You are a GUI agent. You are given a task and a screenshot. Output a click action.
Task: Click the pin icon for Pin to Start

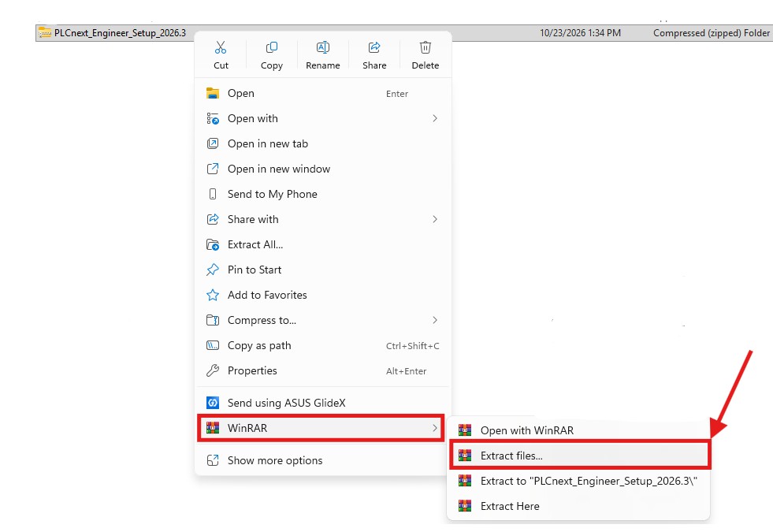[x=213, y=270]
